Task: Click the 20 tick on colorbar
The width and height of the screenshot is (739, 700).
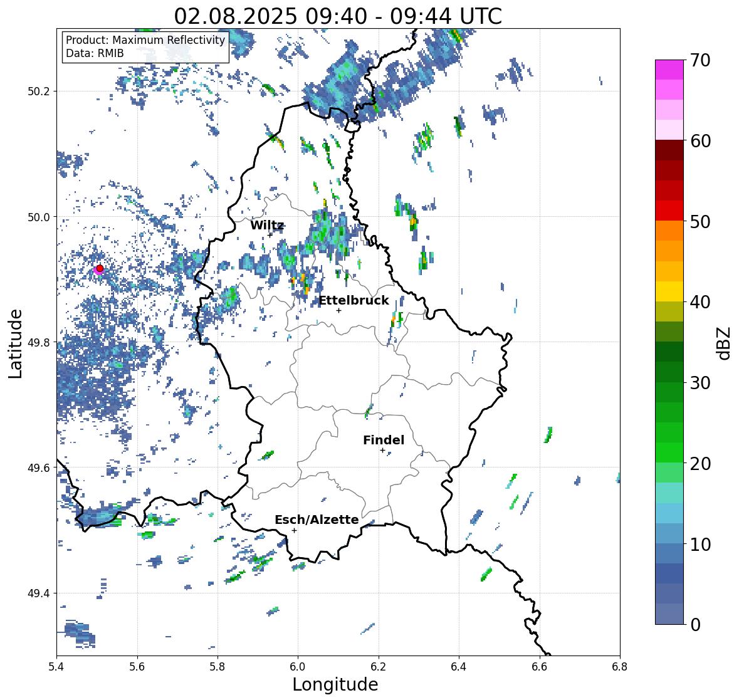Action: coord(700,464)
